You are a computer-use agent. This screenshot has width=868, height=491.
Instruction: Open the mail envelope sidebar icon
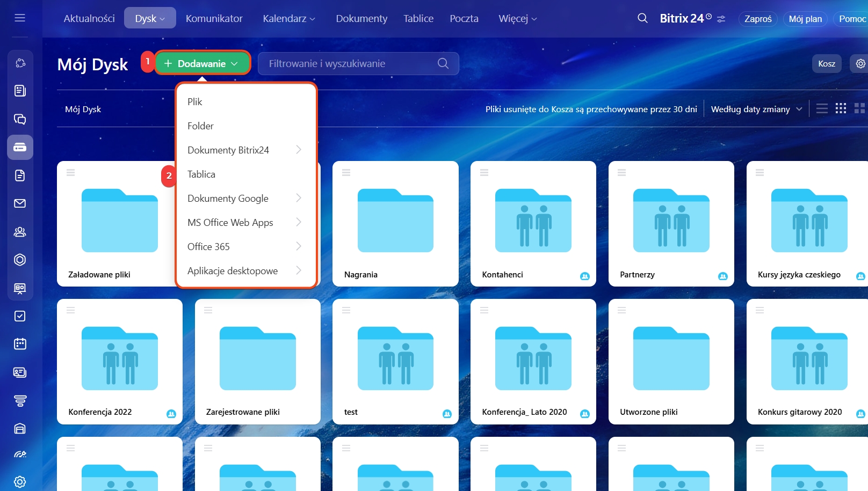20,203
